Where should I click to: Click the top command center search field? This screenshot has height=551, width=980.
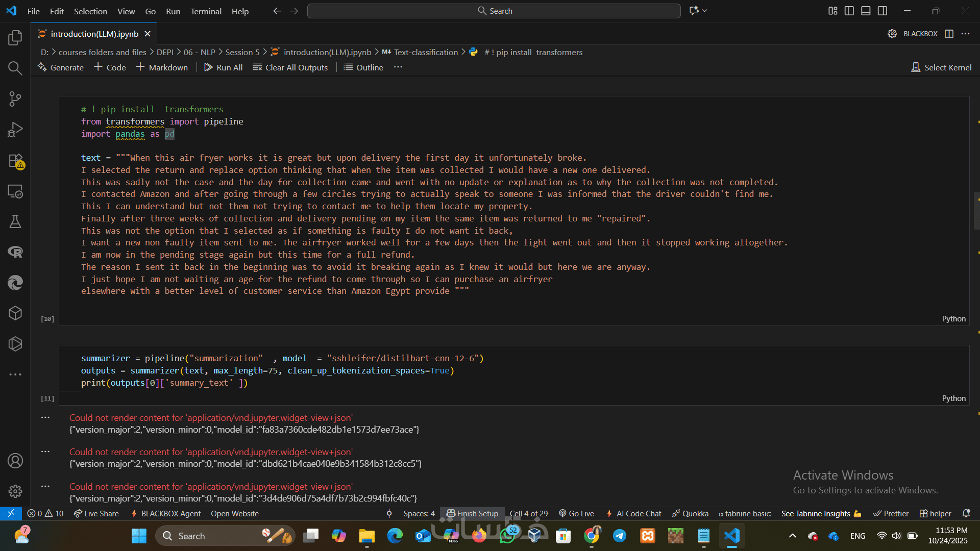coord(494,11)
